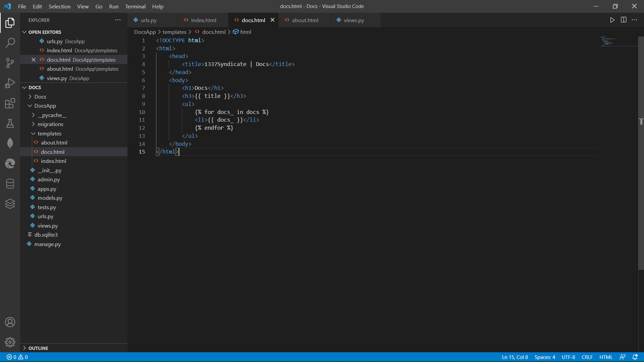644x362 pixels.
Task: Open the Search view in activity bar
Action: [10, 43]
